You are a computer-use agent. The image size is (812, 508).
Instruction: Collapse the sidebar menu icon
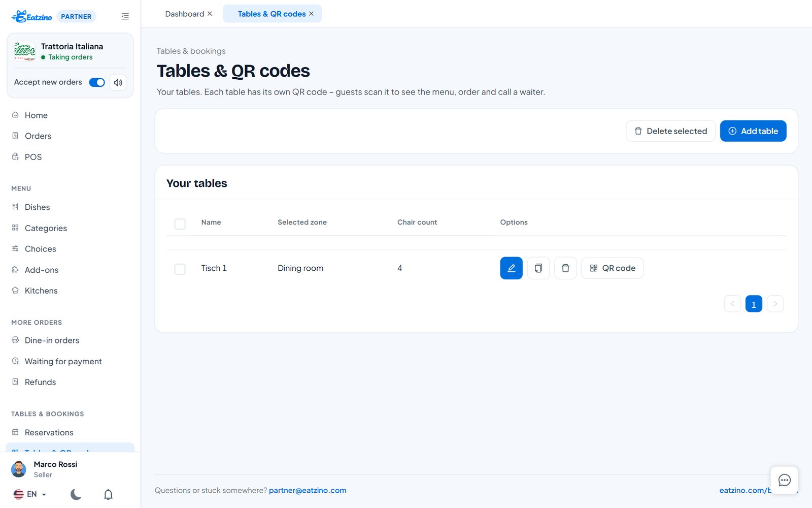click(125, 17)
